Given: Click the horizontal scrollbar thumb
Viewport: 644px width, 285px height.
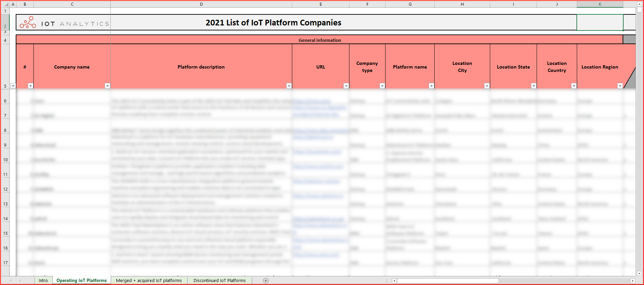Looking at the screenshot, I should [447, 281].
